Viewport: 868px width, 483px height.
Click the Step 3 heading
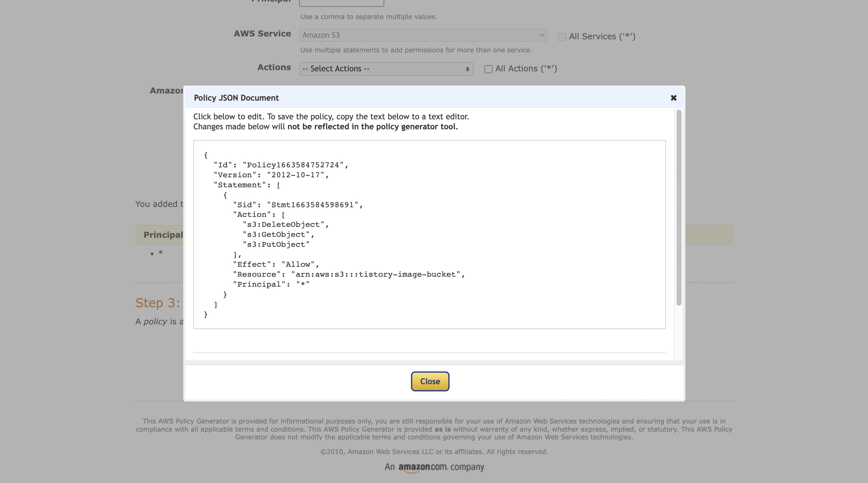point(158,303)
